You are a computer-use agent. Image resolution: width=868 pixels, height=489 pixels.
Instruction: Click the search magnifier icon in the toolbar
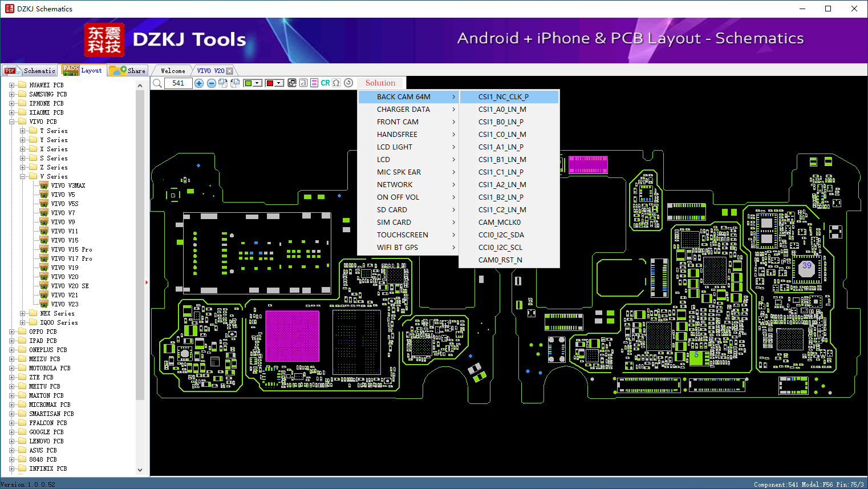157,83
